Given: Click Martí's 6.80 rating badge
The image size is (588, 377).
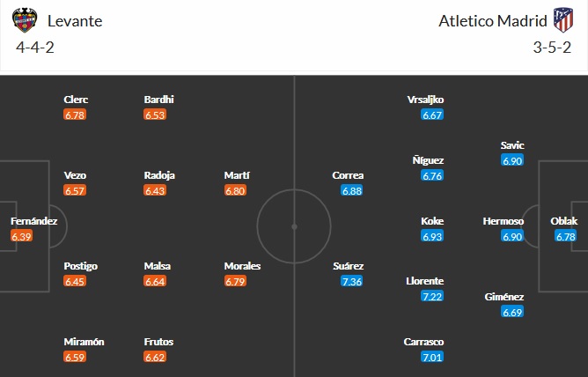Looking at the screenshot, I should click(235, 190).
